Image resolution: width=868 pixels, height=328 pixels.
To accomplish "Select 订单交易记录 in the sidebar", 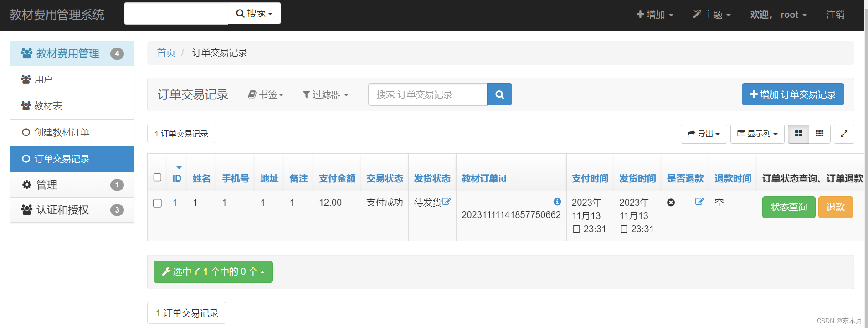I will [72, 159].
